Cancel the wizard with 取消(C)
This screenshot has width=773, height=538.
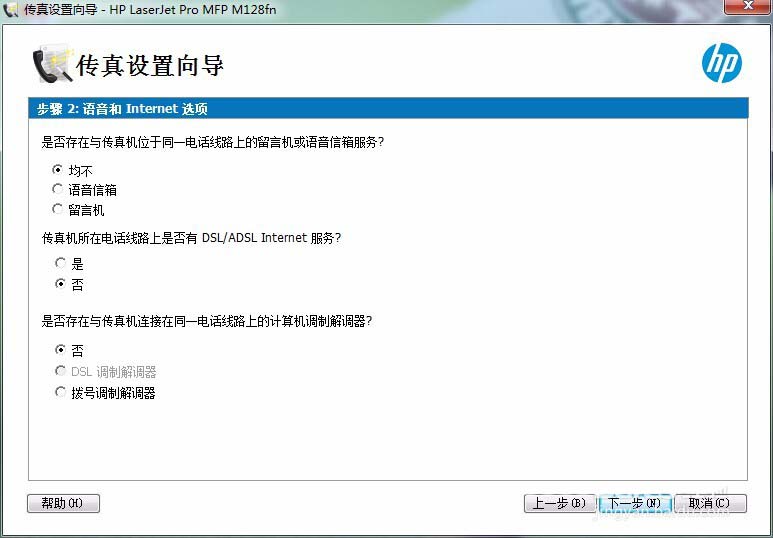click(710, 503)
